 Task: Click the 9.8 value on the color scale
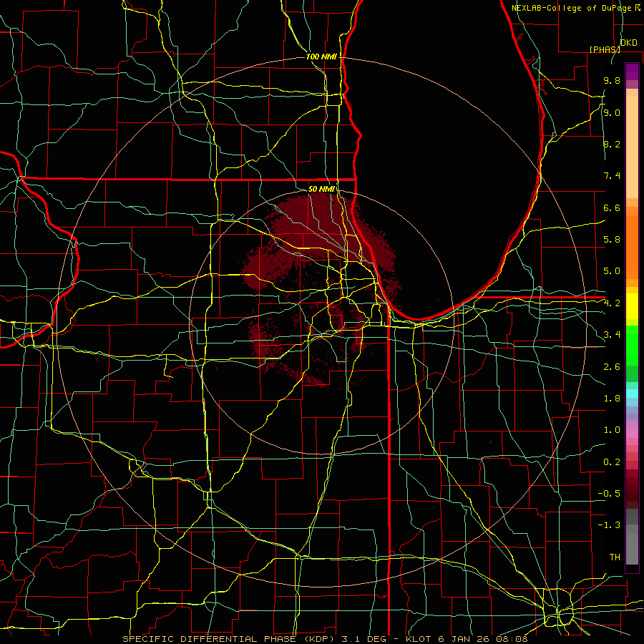coord(612,80)
